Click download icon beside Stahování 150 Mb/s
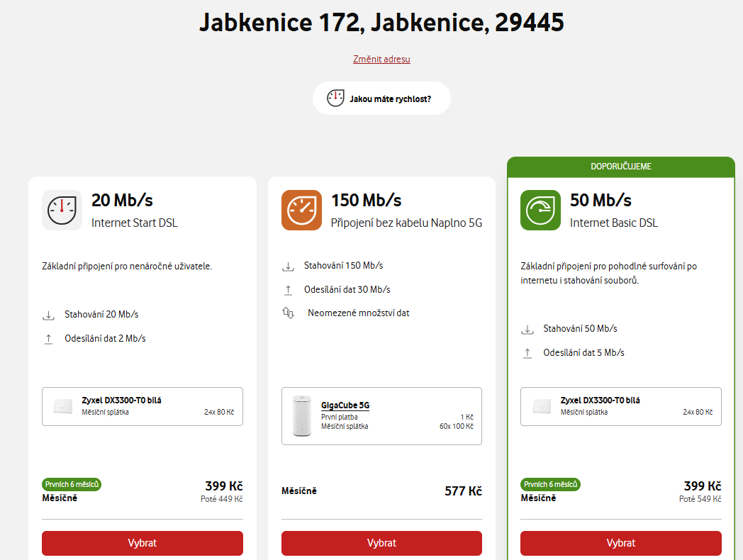 [288, 267]
